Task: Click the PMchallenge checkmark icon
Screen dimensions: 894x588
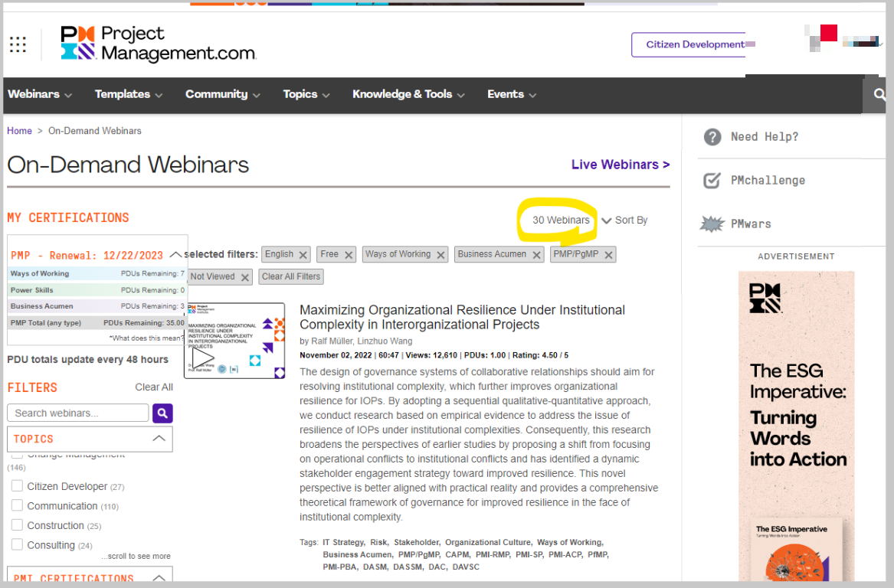Action: coord(712,181)
